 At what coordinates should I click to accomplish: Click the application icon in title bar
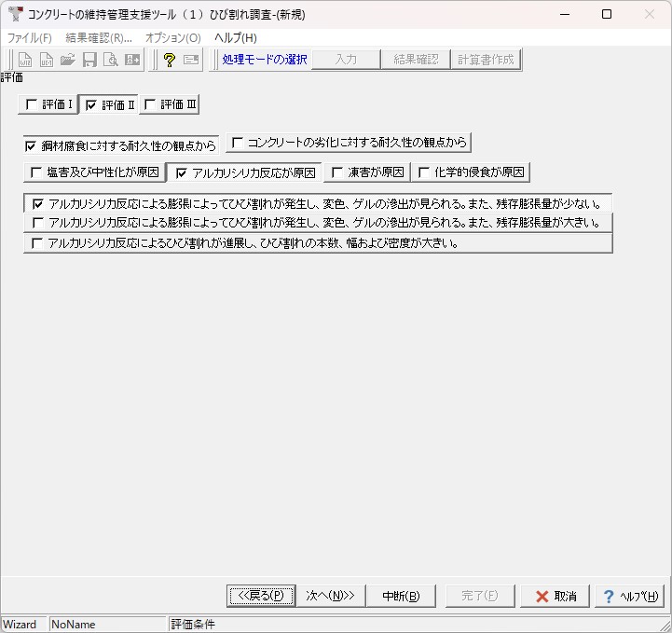[16, 14]
